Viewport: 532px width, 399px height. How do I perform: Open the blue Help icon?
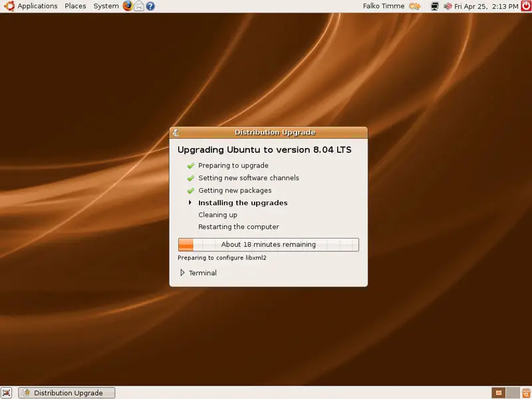click(150, 6)
